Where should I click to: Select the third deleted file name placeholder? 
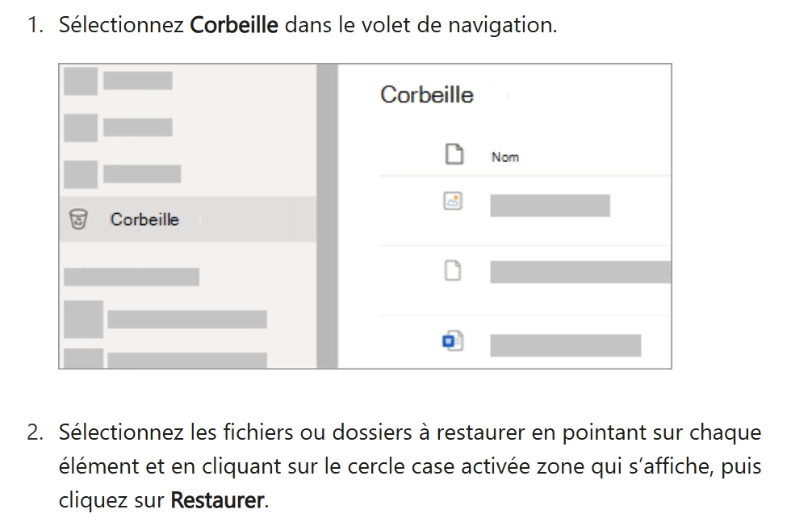(x=566, y=345)
